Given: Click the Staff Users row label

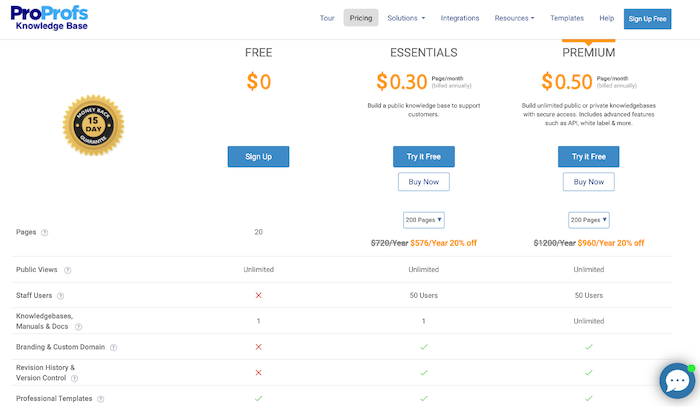Looking at the screenshot, I should pos(34,295).
